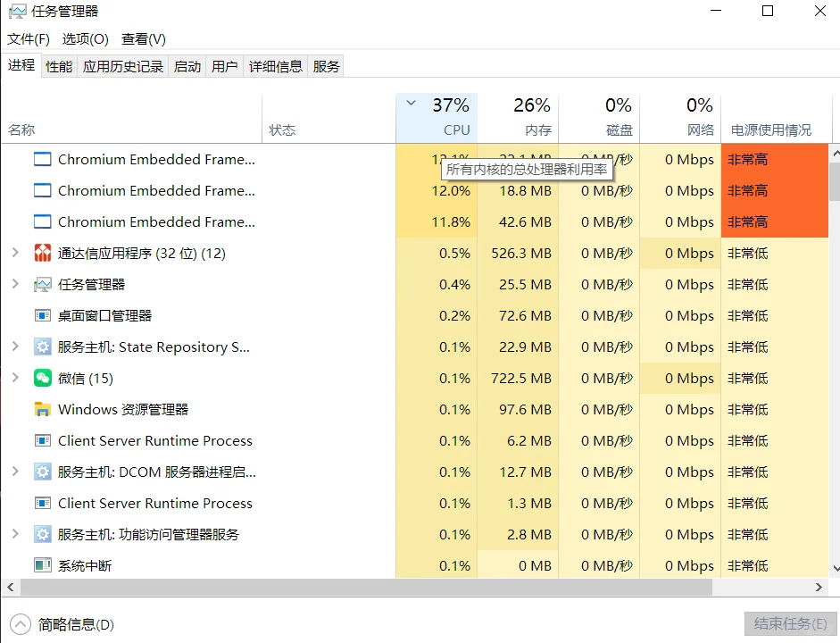
Task: Click the gear icon on State Repository 服务主机
Action: pyautogui.click(x=42, y=347)
